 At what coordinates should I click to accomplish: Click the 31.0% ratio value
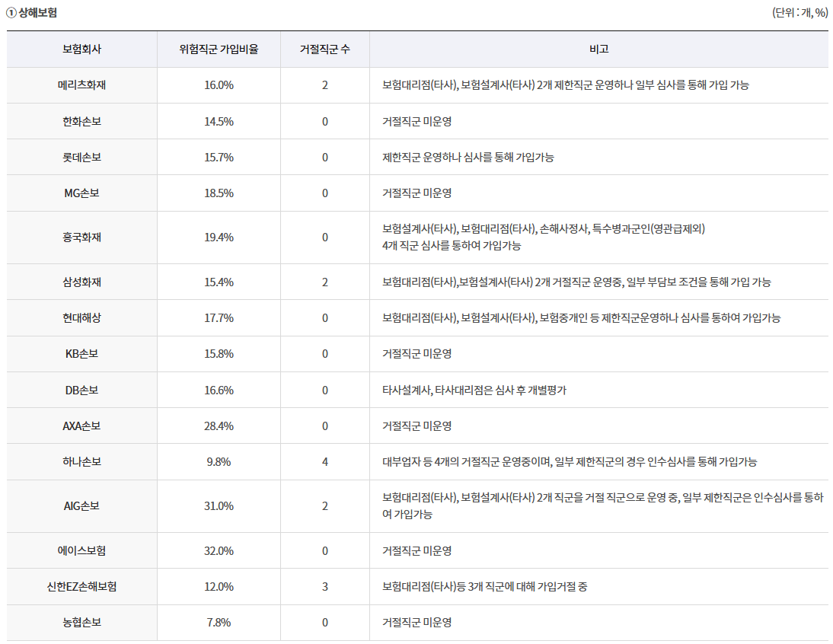pos(219,506)
